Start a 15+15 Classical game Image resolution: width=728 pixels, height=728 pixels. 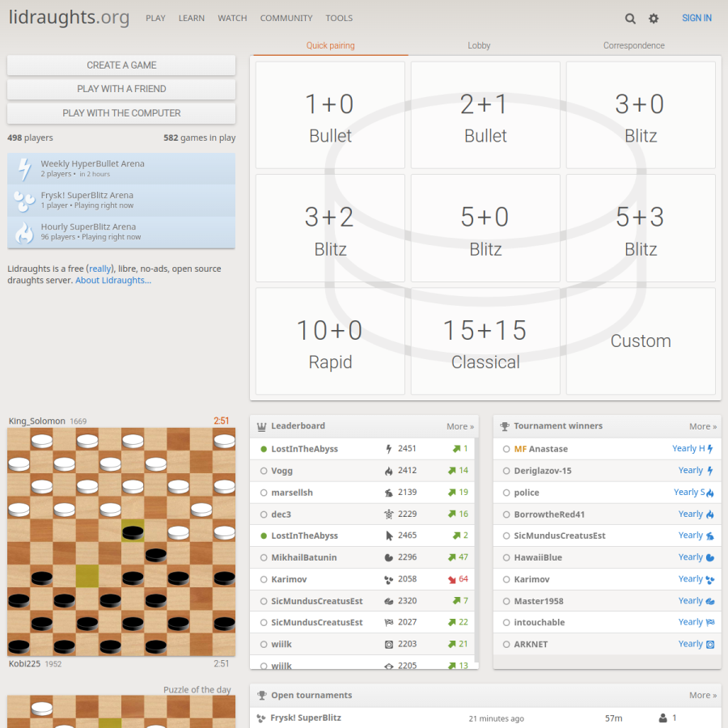coord(485,341)
